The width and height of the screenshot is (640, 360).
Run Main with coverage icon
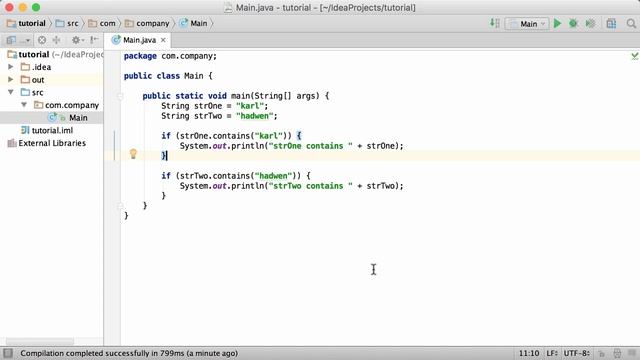590,24
